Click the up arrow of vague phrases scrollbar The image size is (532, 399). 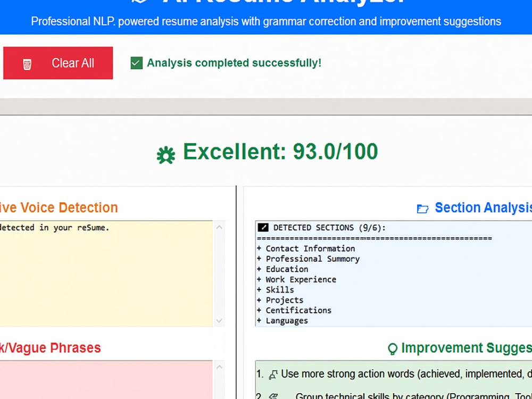tap(219, 367)
